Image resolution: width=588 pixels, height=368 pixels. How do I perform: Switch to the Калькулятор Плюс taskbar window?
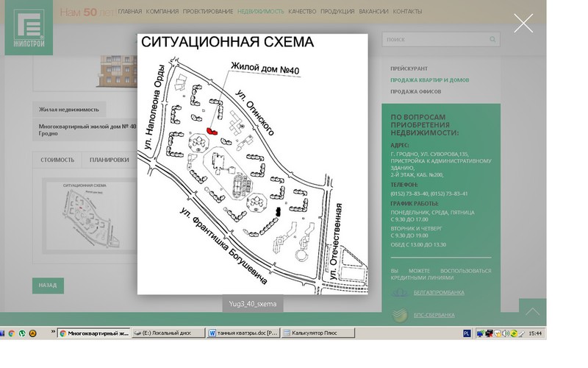click(316, 333)
